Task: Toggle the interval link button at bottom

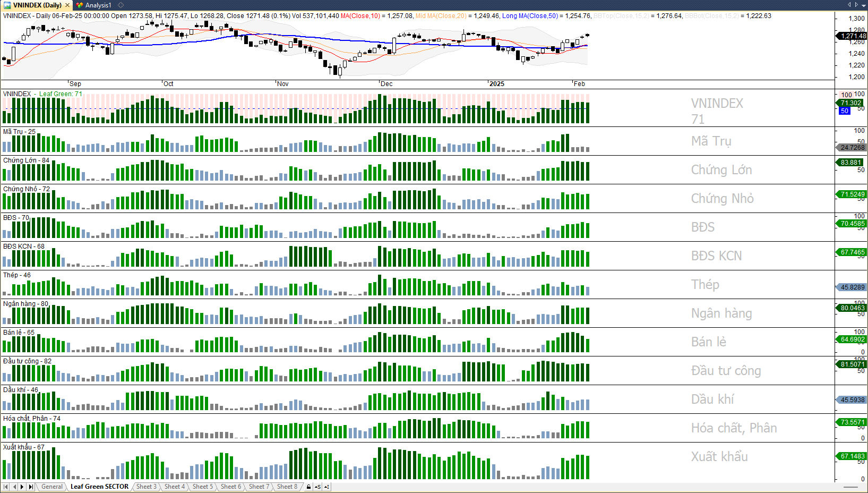Action: pyautogui.click(x=326, y=487)
